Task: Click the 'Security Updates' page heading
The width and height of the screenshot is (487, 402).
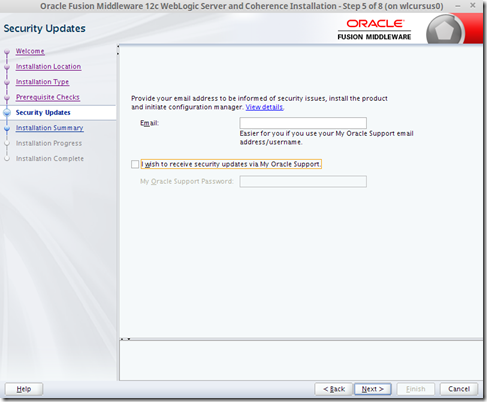Action: 45,29
